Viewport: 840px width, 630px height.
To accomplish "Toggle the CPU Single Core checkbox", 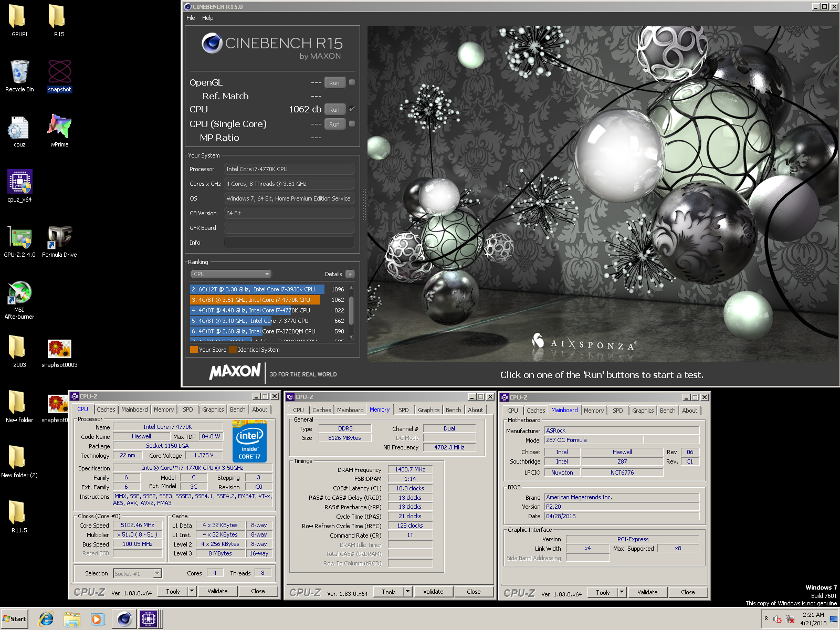I will (352, 123).
